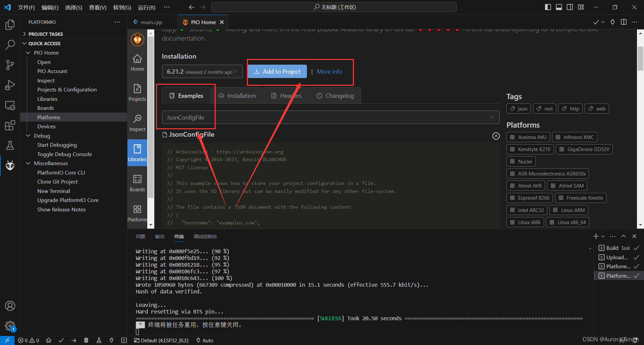Viewport: 644px width, 345px height.
Task: Open Serial Monitor plug icon in status bar
Action: coord(111,340)
